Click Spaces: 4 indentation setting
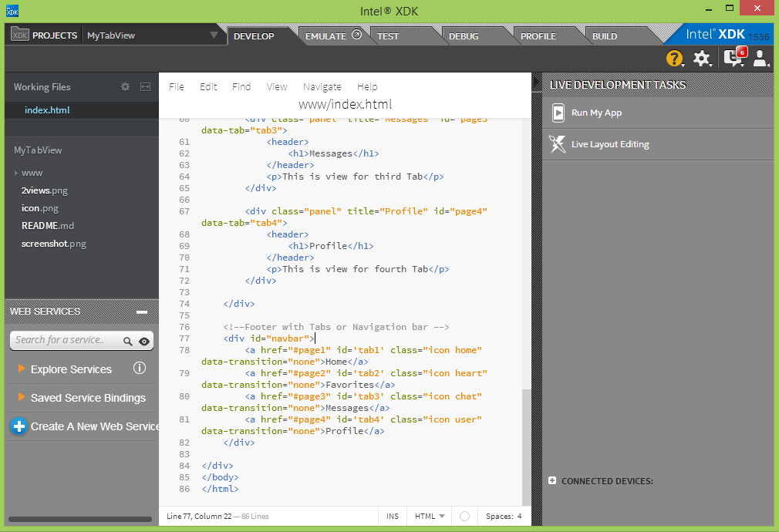 [504, 516]
